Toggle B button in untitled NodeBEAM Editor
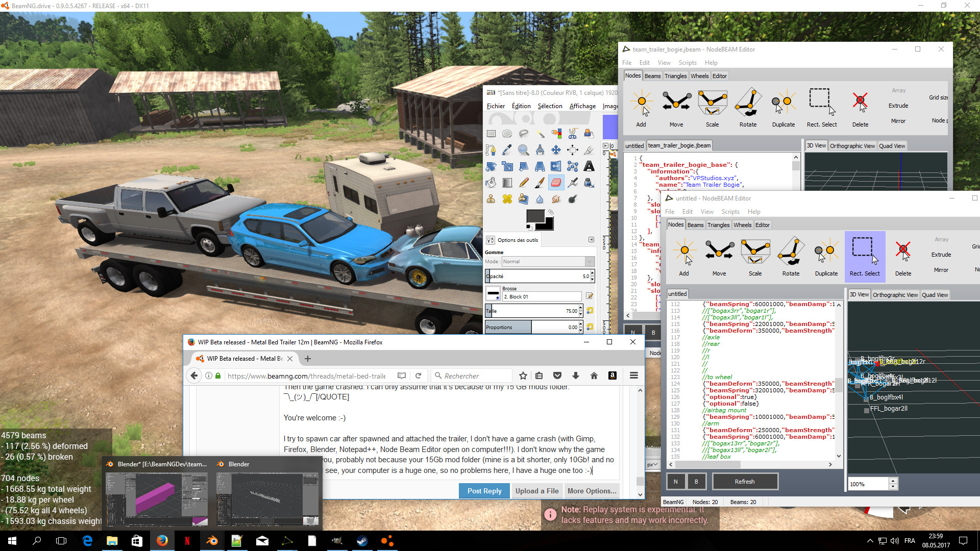Image resolution: width=980 pixels, height=551 pixels. [696, 482]
